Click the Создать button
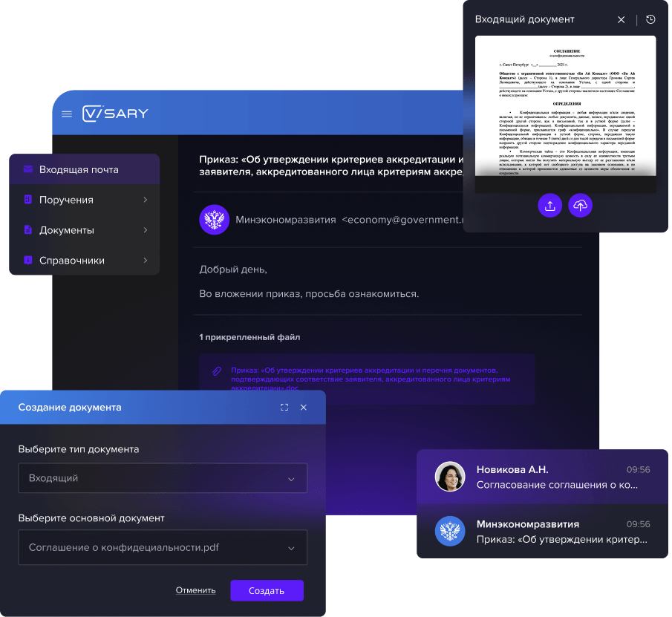 [267, 590]
